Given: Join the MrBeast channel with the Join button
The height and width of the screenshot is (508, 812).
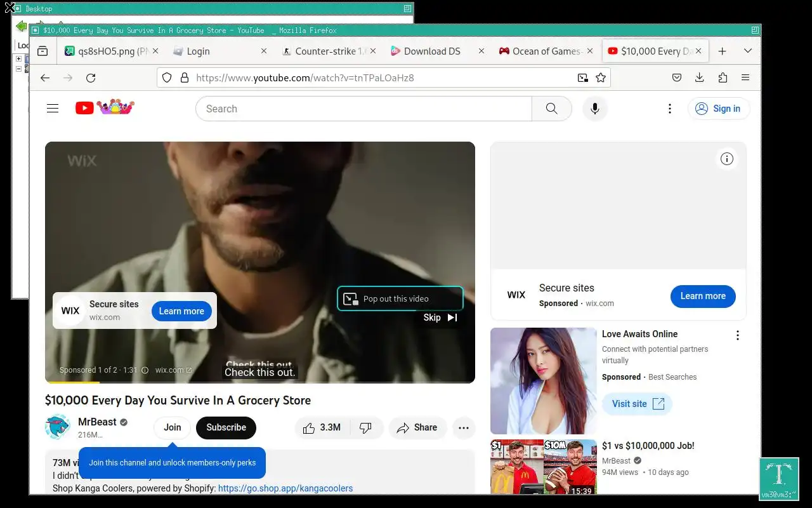Looking at the screenshot, I should (x=173, y=427).
